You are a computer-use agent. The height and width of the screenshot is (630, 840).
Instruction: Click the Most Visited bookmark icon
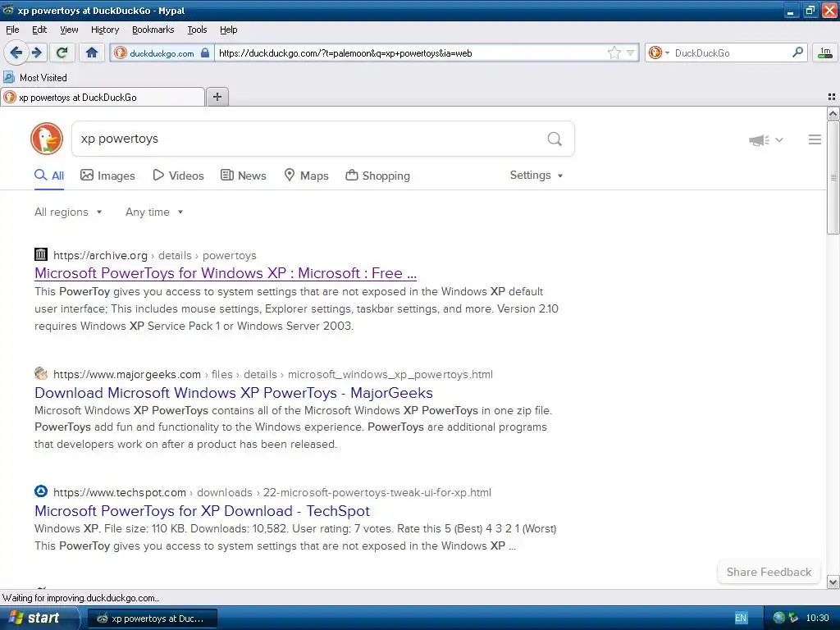click(9, 77)
